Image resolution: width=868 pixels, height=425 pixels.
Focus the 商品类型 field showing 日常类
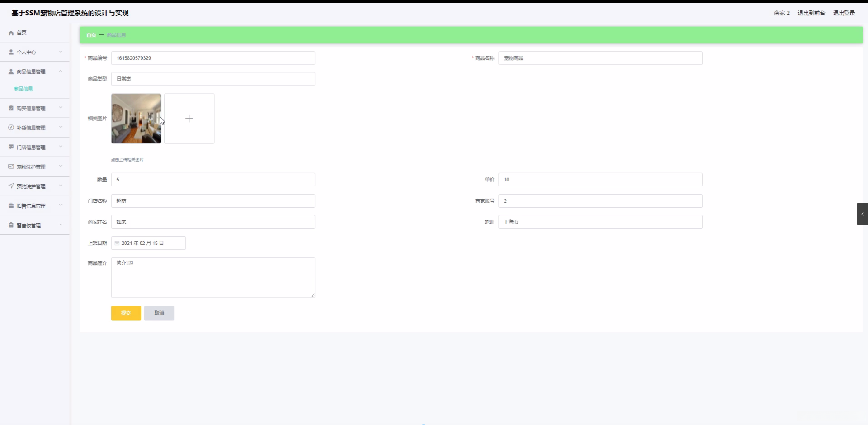[x=213, y=79]
